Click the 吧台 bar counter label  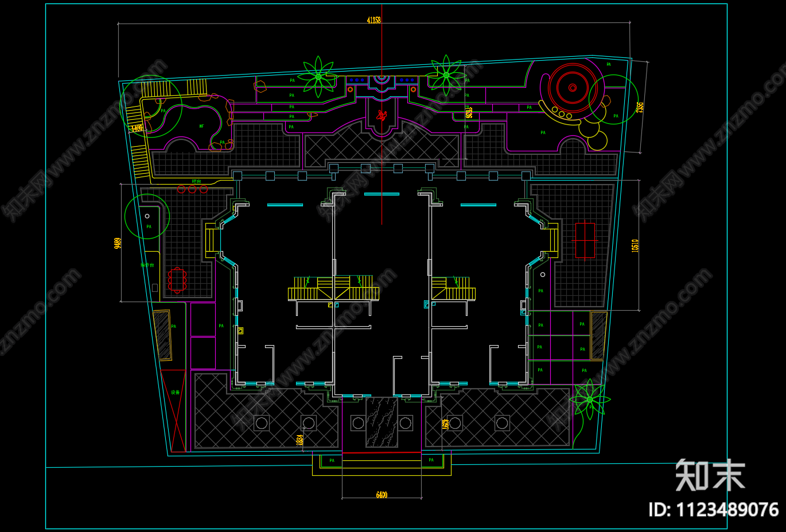tap(197, 181)
